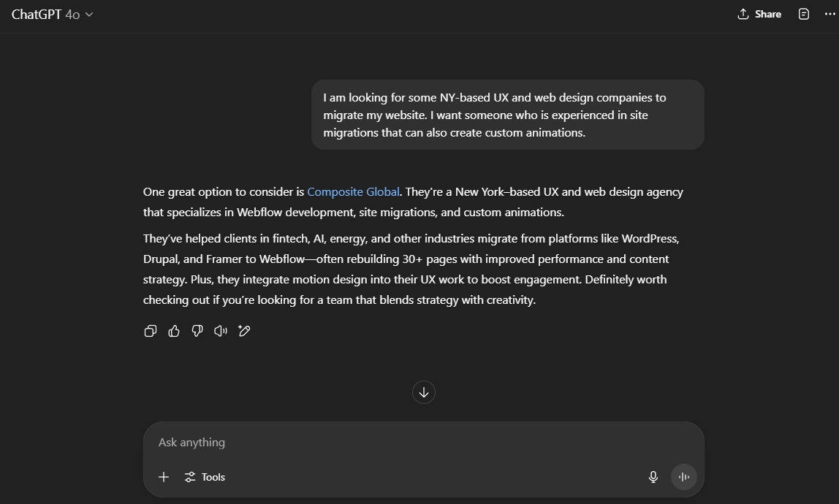The width and height of the screenshot is (839, 504).
Task: Start voice mode with the waveform button
Action: [x=684, y=477]
